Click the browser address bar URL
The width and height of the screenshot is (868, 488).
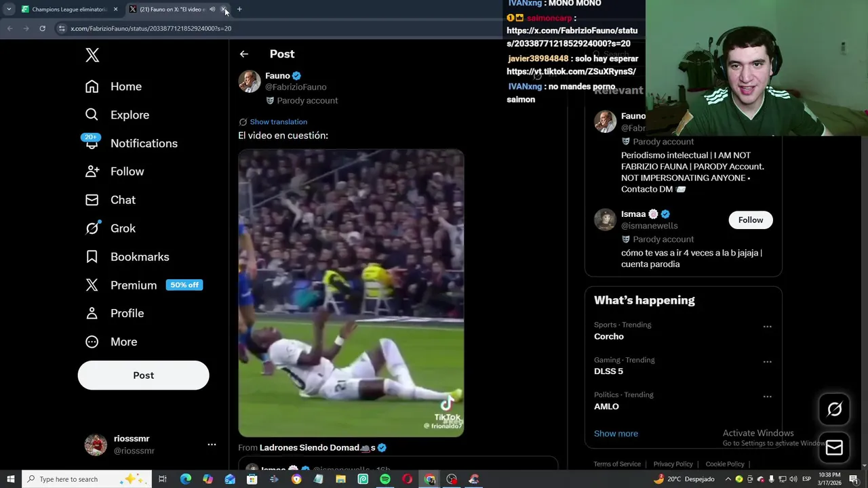coord(151,28)
